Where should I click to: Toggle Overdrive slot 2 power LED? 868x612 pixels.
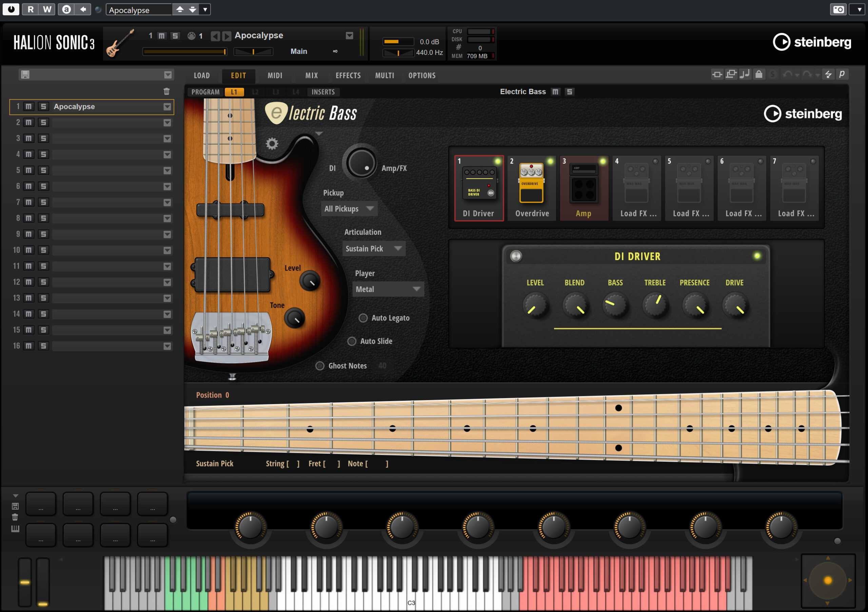pyautogui.click(x=550, y=161)
